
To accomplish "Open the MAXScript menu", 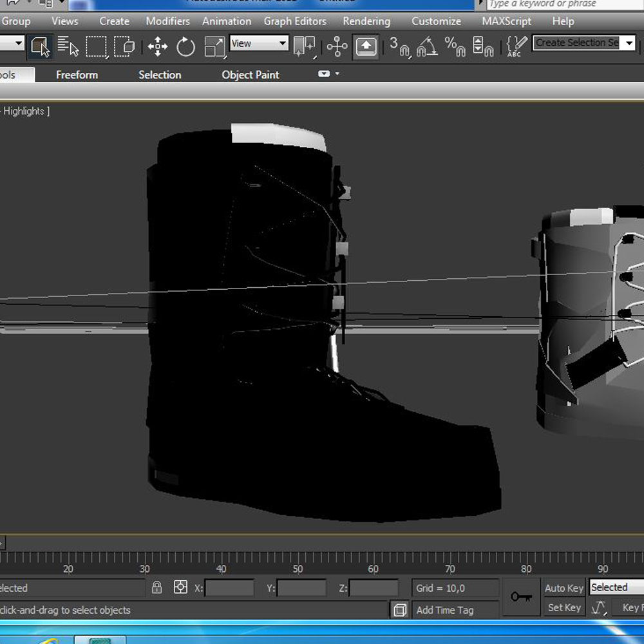I will (x=506, y=21).
